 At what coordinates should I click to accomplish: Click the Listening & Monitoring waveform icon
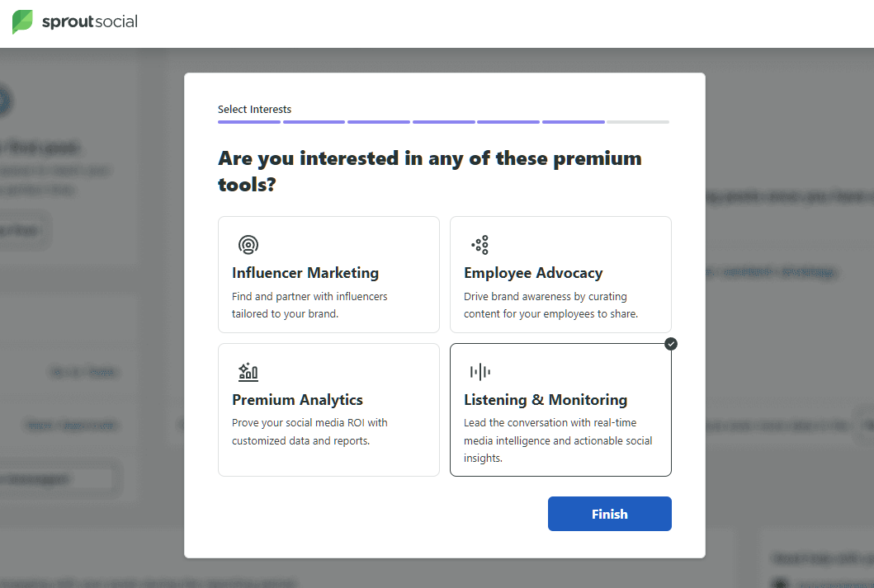click(x=480, y=372)
